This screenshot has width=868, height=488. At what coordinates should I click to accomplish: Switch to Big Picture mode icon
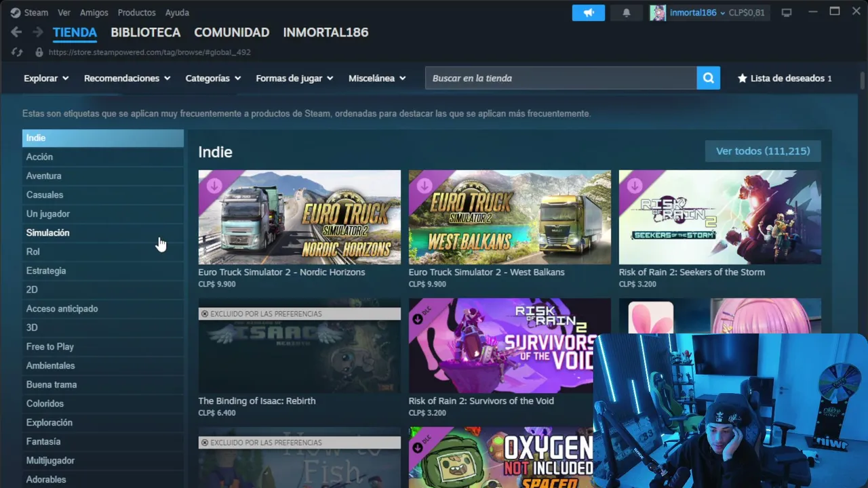(x=787, y=13)
